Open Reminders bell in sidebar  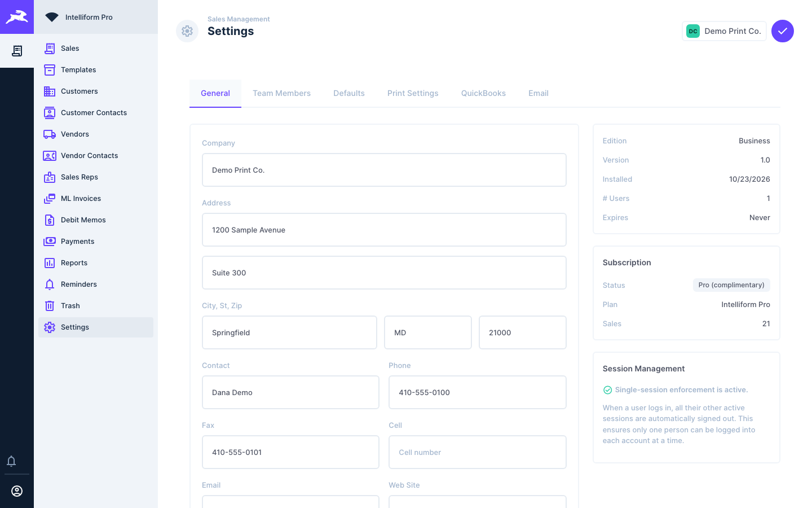(x=50, y=284)
